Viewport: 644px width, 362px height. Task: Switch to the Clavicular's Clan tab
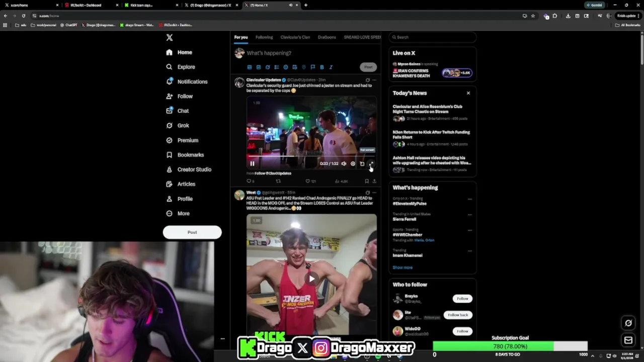(295, 37)
